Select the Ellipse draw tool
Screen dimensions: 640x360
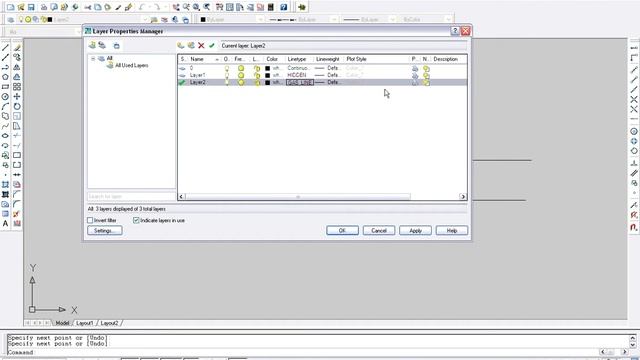(5, 136)
